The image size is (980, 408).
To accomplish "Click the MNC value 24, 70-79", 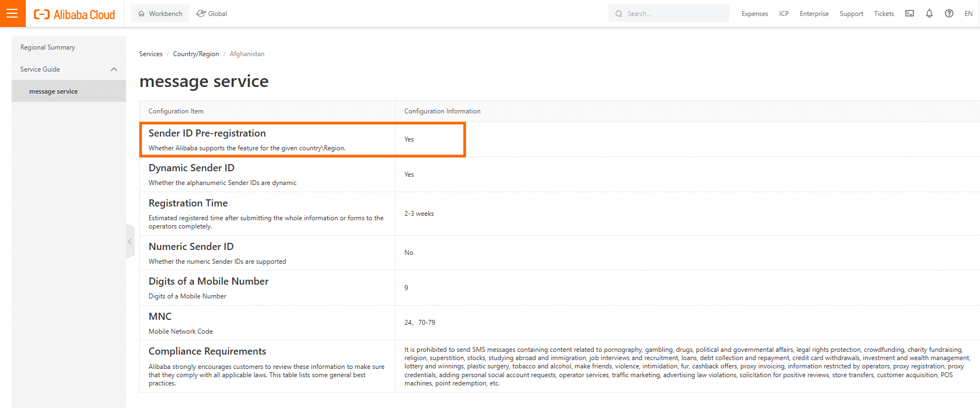I will tap(420, 323).
